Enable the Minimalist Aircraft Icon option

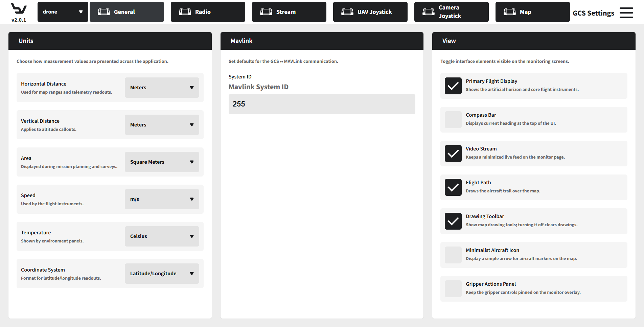453,255
